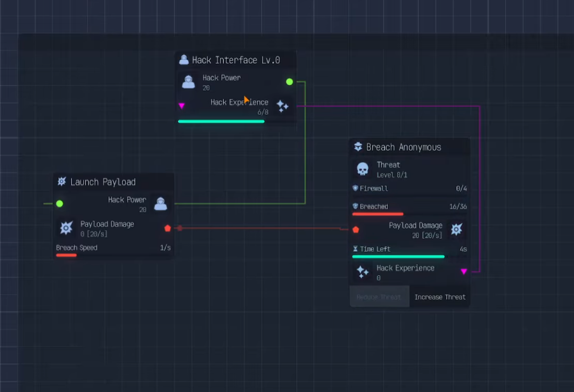This screenshot has width=574, height=392.
Task: Select the red Payload Damage input port on Breach Anonymous
Action: point(356,230)
